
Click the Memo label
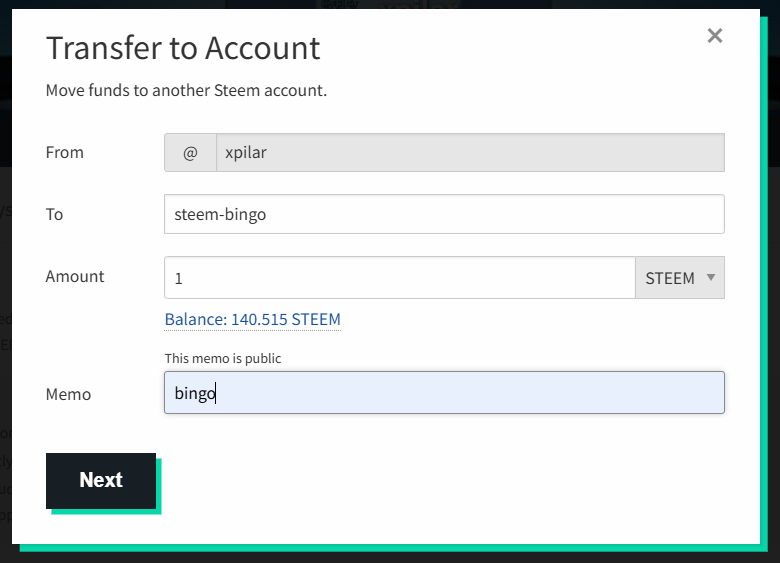pos(68,394)
